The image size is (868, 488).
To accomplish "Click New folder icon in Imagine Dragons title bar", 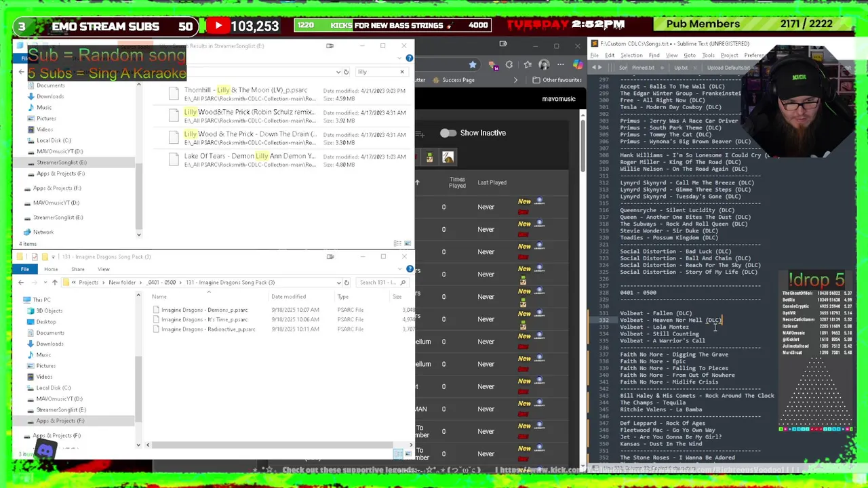I will point(44,257).
